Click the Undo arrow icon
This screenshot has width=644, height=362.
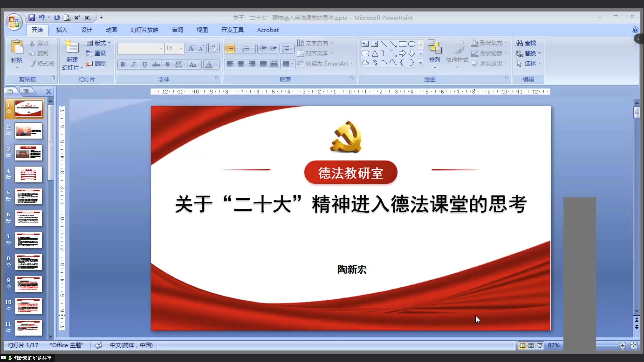point(41,17)
